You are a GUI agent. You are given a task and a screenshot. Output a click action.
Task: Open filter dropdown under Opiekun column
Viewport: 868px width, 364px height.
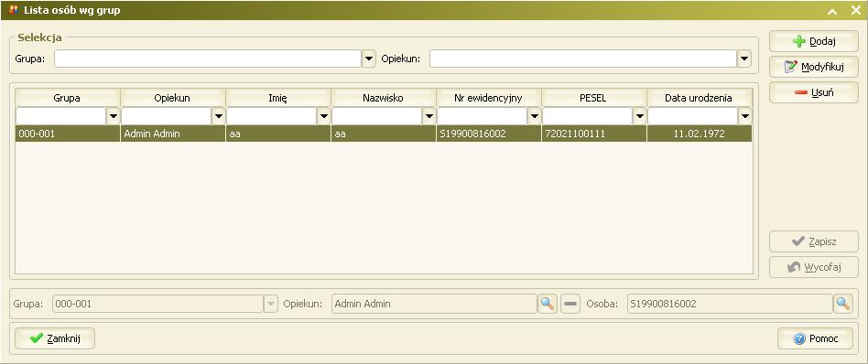click(x=219, y=116)
